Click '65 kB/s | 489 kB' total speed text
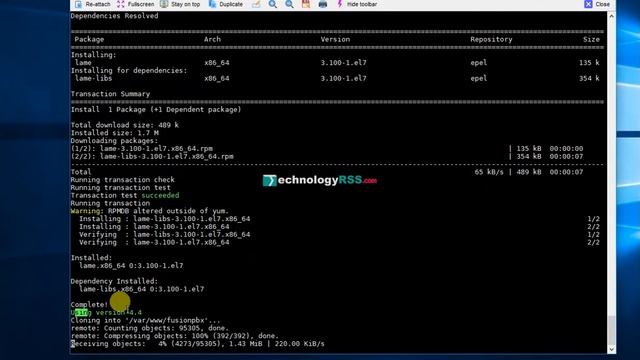Screen dimensions: 640x360 [508, 172]
